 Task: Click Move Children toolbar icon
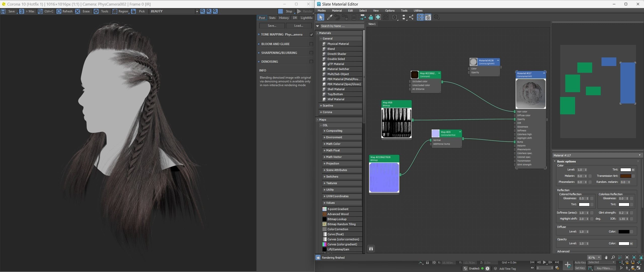363,17
